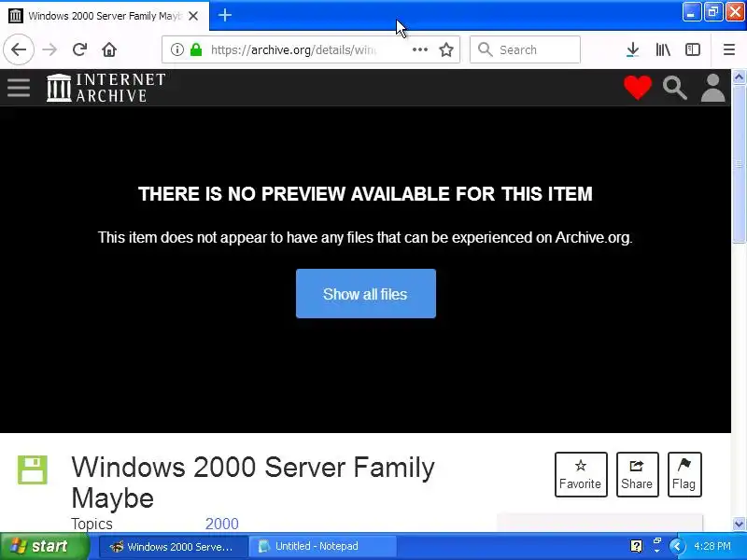Expand hidden tray icons arrow
Image resolution: width=747 pixels, height=560 pixels.
677,546
